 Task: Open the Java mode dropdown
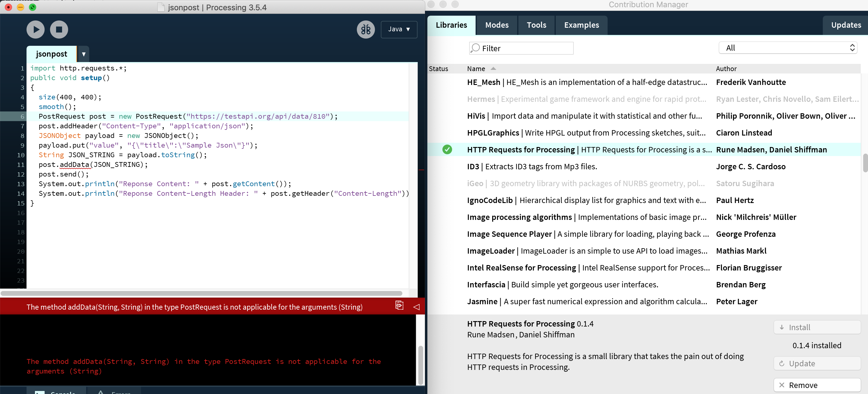click(399, 30)
